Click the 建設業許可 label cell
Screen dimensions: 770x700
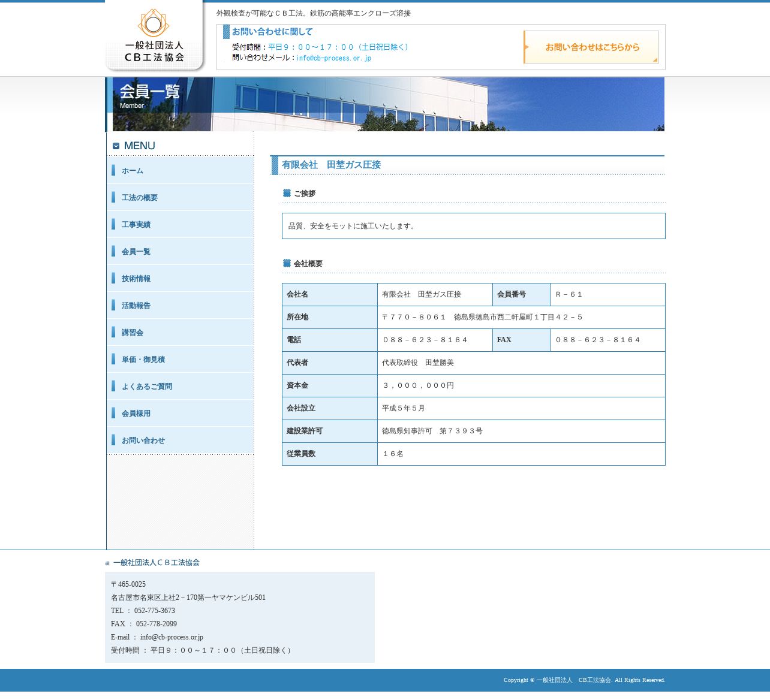(x=330, y=431)
